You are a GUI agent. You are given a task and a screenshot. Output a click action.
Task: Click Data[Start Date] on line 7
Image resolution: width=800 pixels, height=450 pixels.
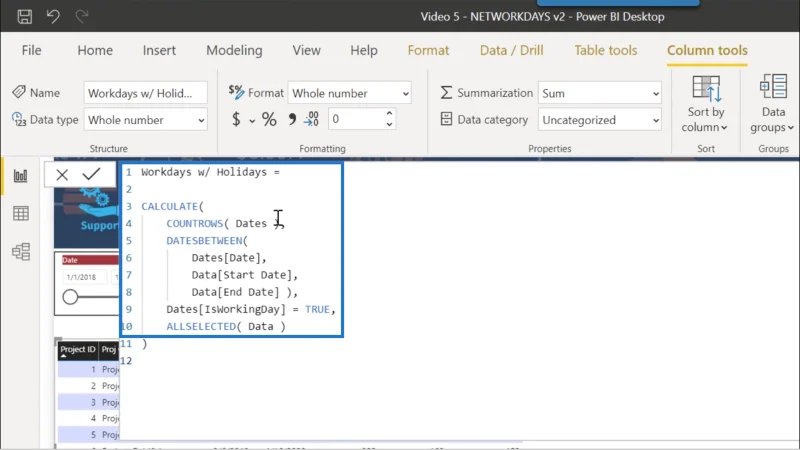pyautogui.click(x=242, y=275)
